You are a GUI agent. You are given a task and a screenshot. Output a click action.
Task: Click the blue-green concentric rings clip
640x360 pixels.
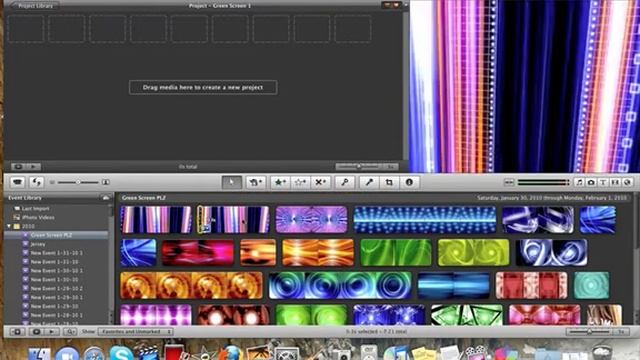pyautogui.click(x=340, y=285)
